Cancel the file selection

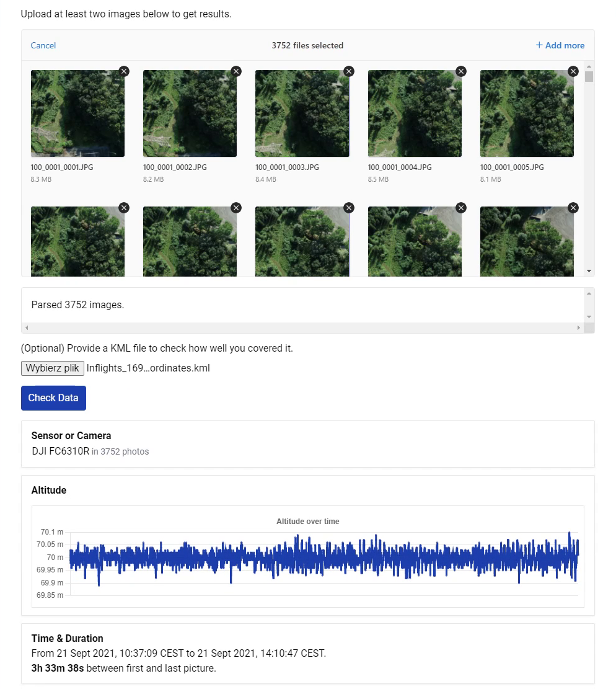pyautogui.click(x=43, y=45)
